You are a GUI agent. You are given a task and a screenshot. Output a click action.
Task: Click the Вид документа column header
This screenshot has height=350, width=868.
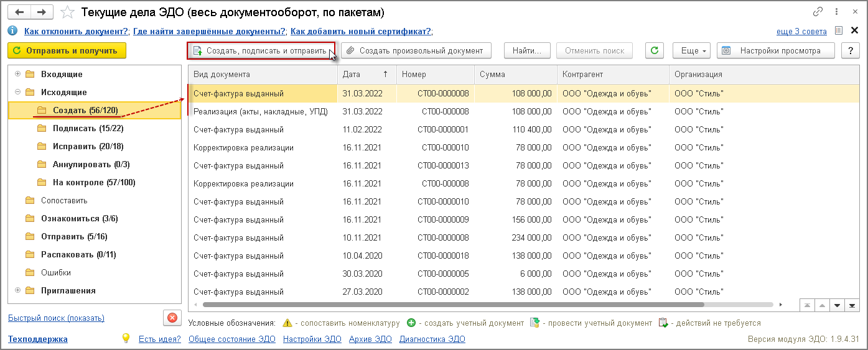[x=263, y=74]
